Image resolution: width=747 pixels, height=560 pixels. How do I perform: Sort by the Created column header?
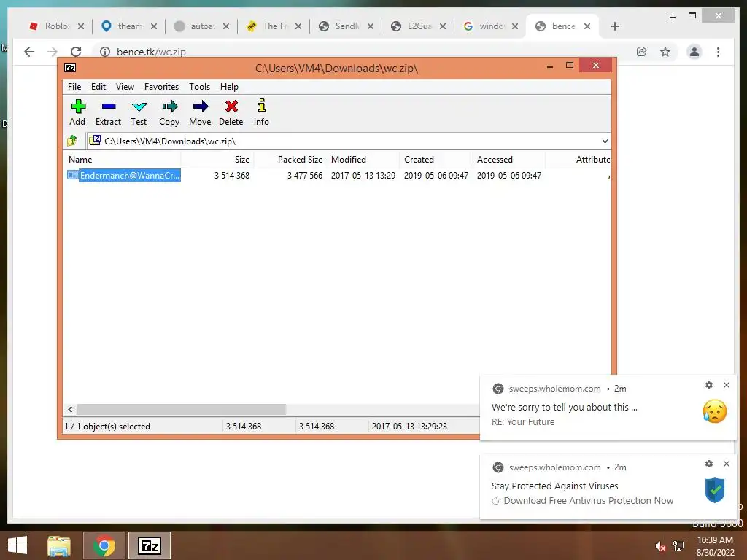[x=436, y=160]
